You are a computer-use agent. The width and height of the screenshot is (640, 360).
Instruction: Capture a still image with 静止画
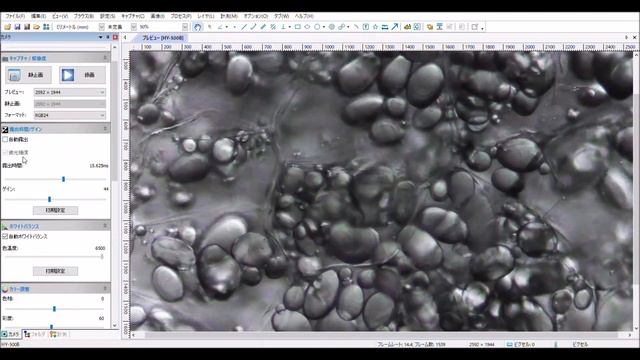28,75
